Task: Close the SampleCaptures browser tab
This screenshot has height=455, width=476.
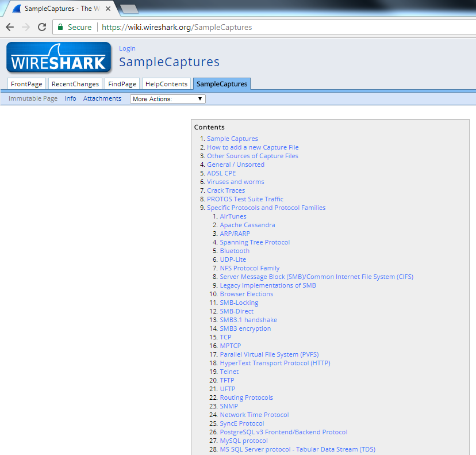Action: click(108, 9)
